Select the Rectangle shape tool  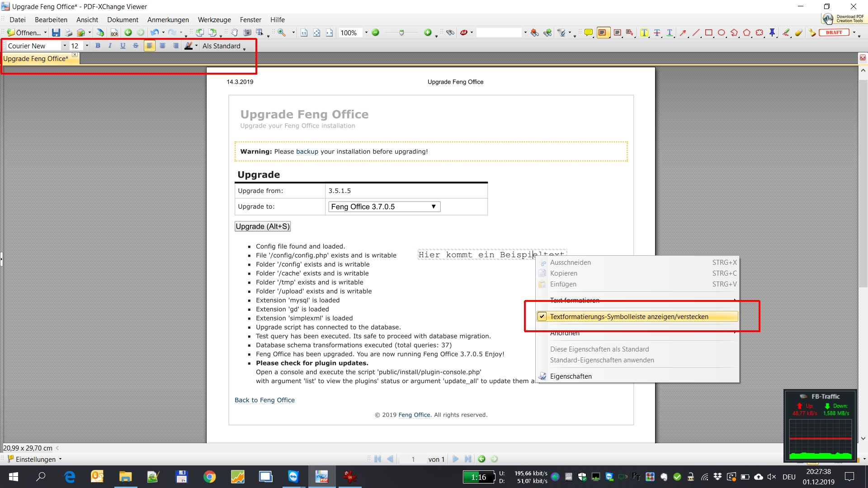point(708,33)
